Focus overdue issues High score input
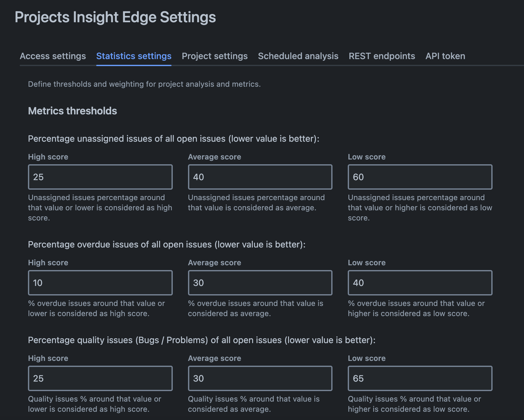This screenshot has width=524, height=420. coord(100,283)
